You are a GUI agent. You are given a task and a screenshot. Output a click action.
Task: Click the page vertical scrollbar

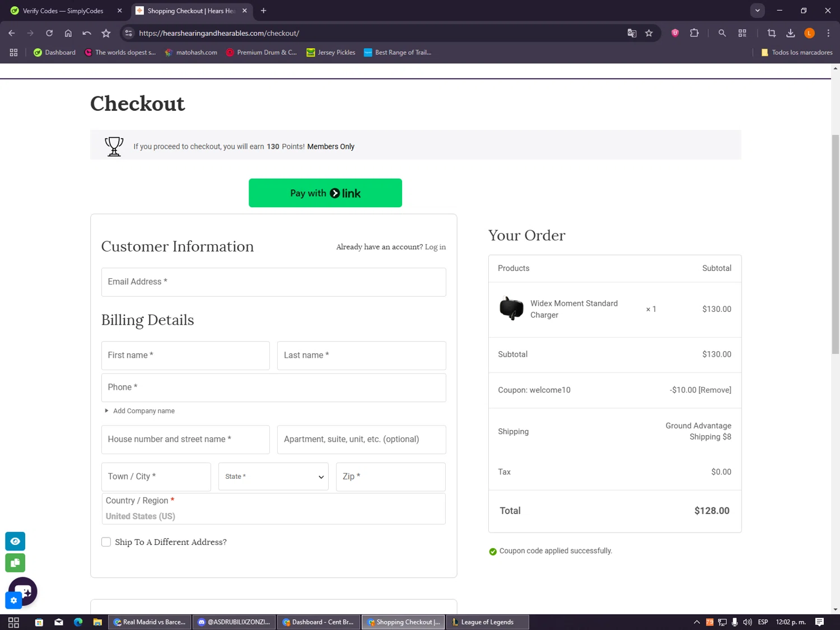pyautogui.click(x=836, y=244)
